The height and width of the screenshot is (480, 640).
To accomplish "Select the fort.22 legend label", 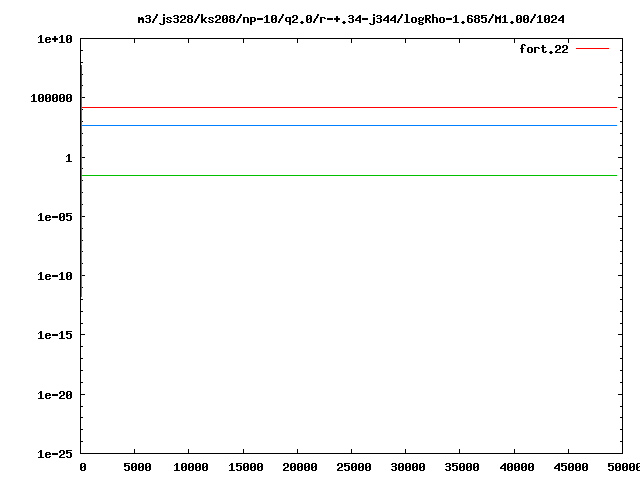I will click(x=544, y=49).
